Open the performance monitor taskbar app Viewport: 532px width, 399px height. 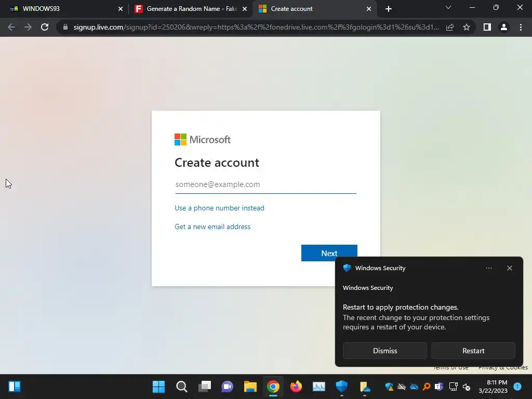point(319,387)
